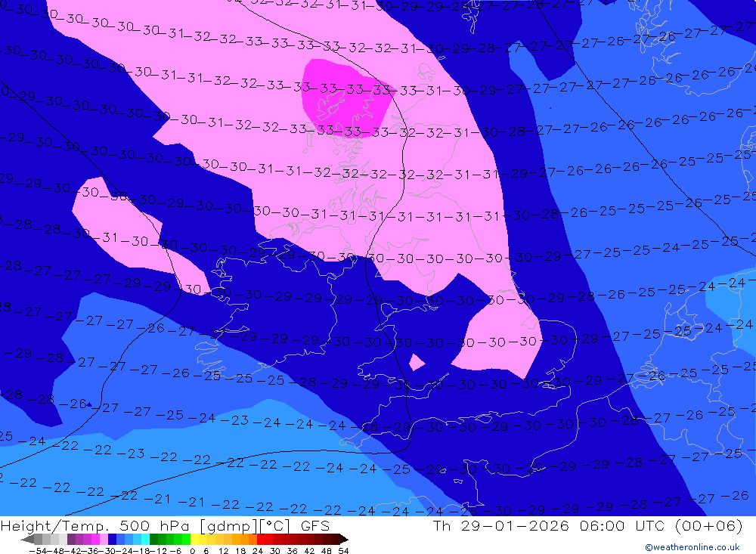Click the '-24' legend label under colour bar

tap(125, 551)
